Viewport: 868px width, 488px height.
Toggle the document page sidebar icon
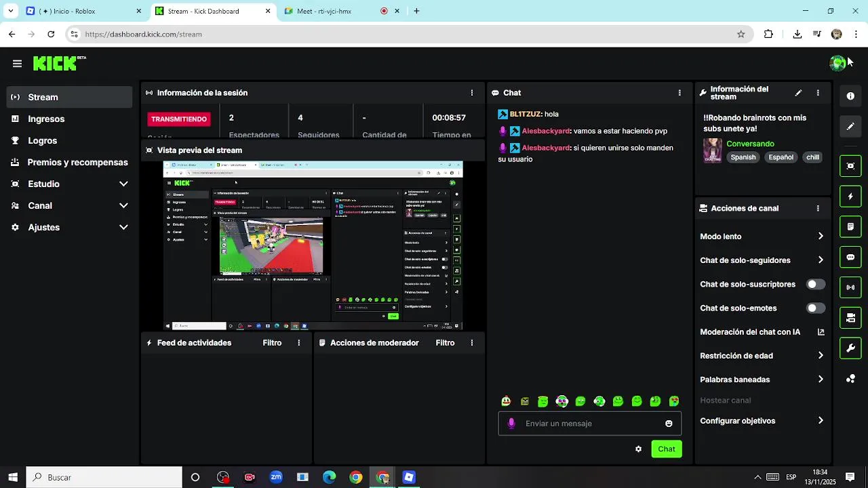click(850, 226)
